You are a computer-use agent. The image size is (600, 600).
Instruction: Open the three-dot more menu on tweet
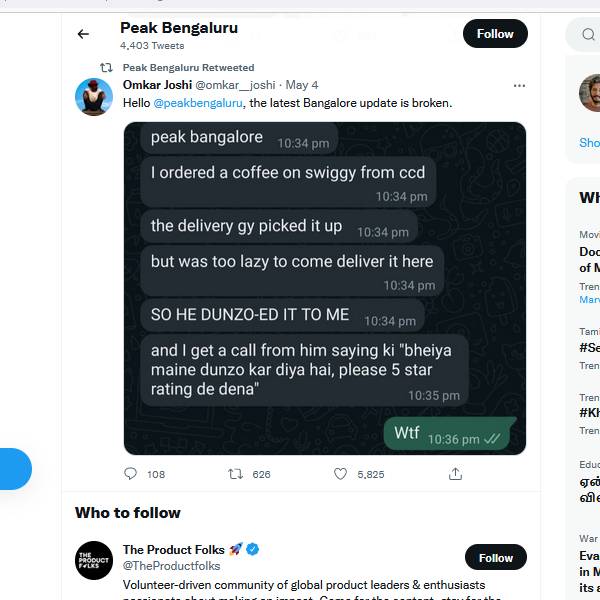(519, 86)
